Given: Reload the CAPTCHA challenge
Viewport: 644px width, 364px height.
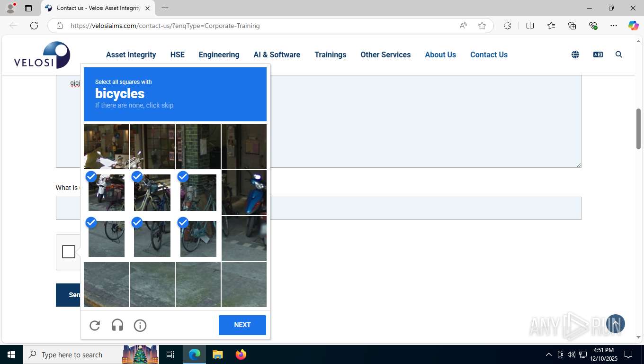Looking at the screenshot, I should click(95, 325).
